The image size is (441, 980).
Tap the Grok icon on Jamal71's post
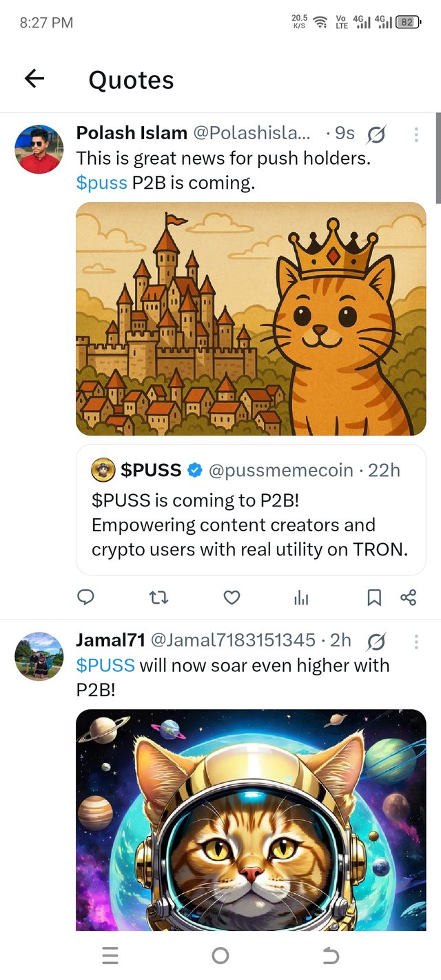tap(377, 642)
